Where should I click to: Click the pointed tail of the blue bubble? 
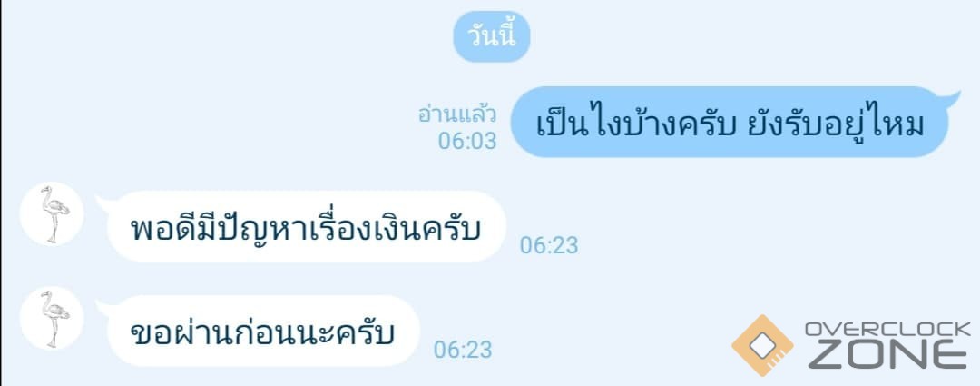point(951,98)
